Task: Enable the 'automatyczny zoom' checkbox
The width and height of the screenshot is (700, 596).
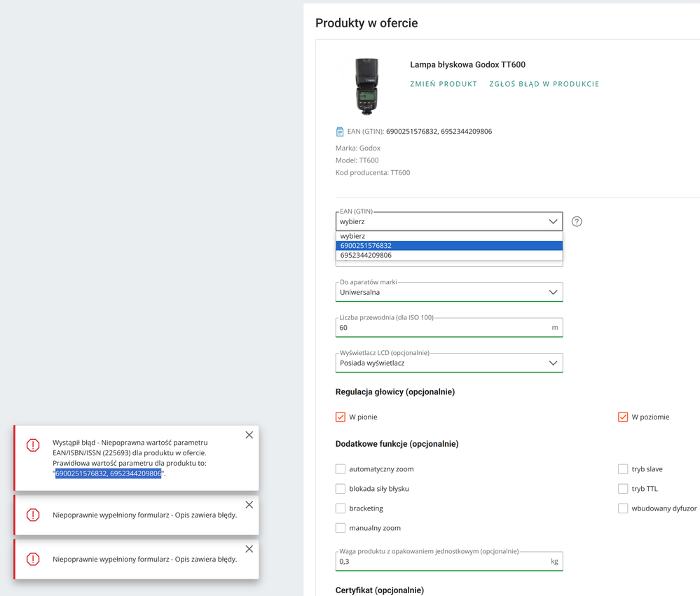Action: click(340, 469)
